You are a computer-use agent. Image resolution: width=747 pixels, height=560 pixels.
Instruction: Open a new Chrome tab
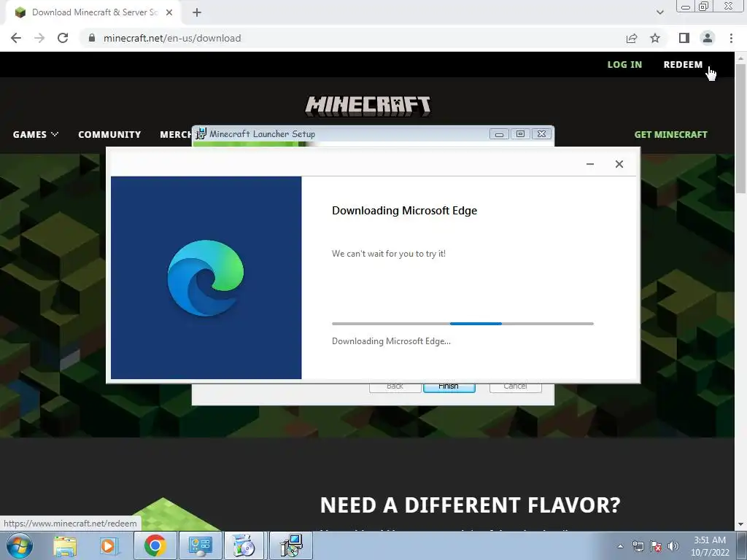pos(197,12)
